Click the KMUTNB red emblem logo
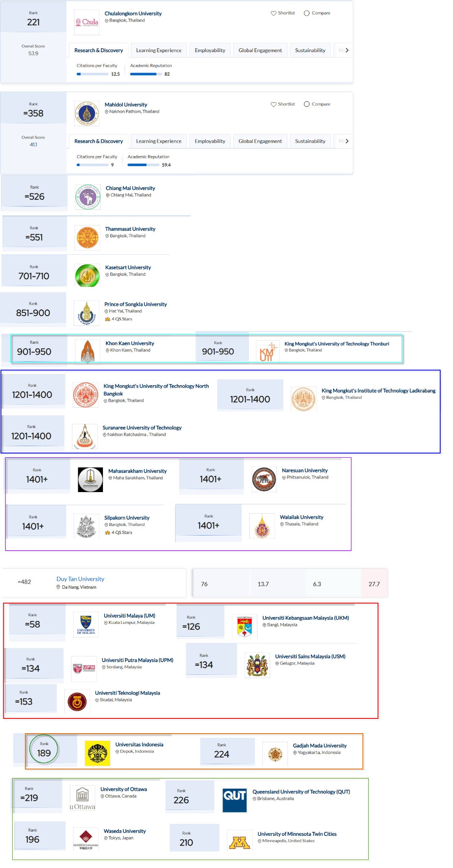This screenshot has width=453, height=868. [86, 395]
